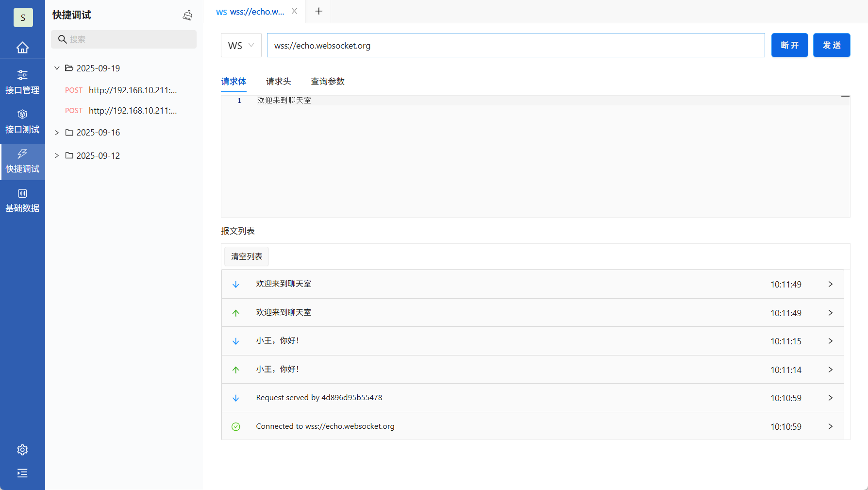Expand details of the Connected to wss://echo.websocket.org entry

pos(830,426)
